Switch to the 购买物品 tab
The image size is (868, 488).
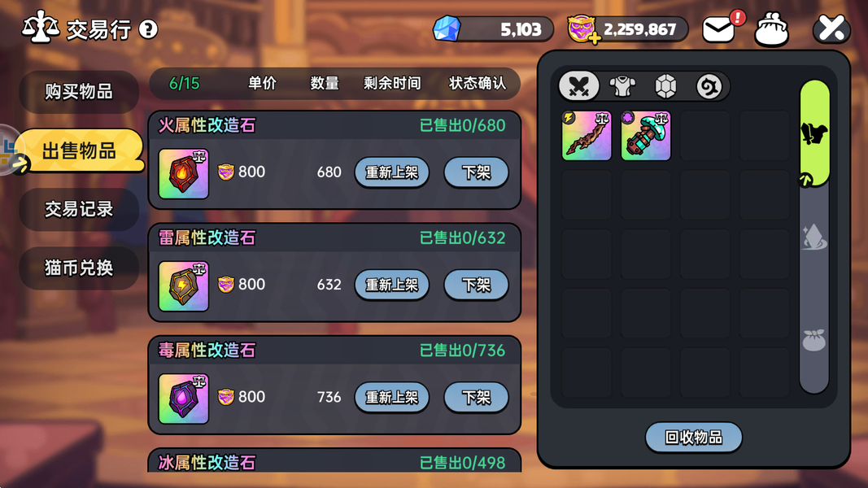(79, 92)
